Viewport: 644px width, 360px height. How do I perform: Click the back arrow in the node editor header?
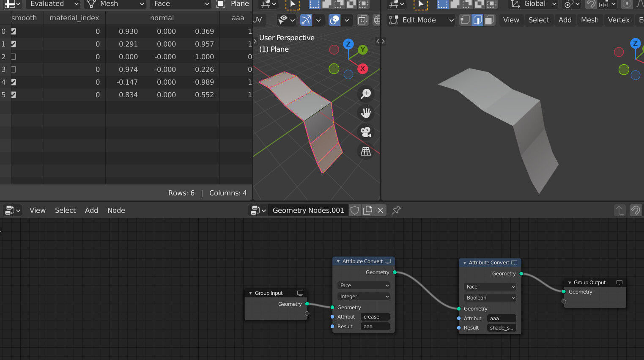pyautogui.click(x=619, y=210)
